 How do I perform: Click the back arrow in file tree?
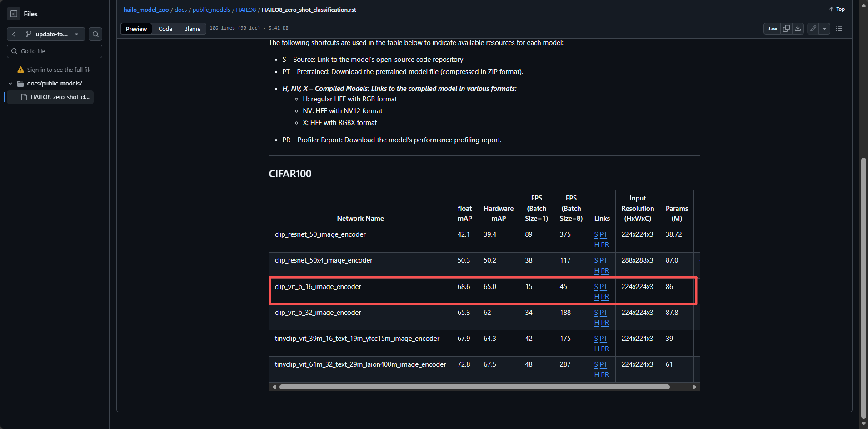coord(14,34)
